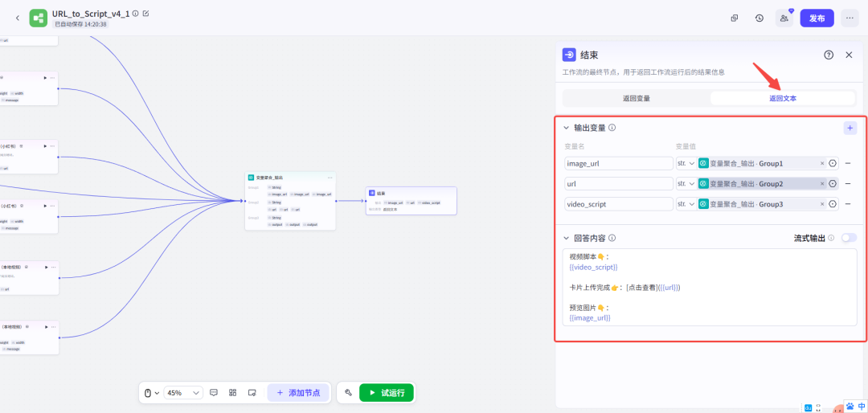Click the 结束 panel header icon
868x413 pixels.
coord(569,55)
